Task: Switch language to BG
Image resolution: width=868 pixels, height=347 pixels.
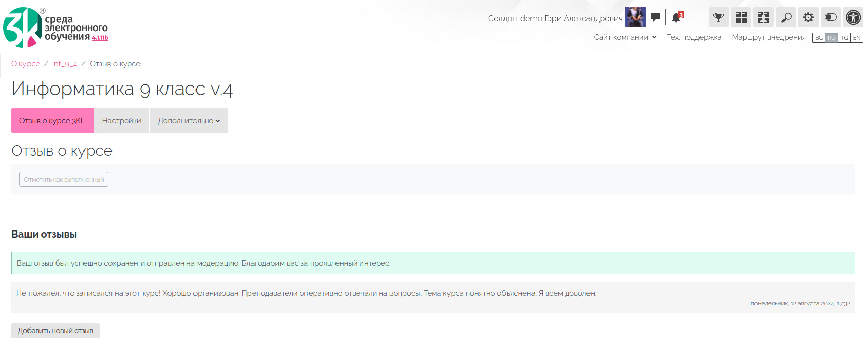Action: tap(819, 38)
